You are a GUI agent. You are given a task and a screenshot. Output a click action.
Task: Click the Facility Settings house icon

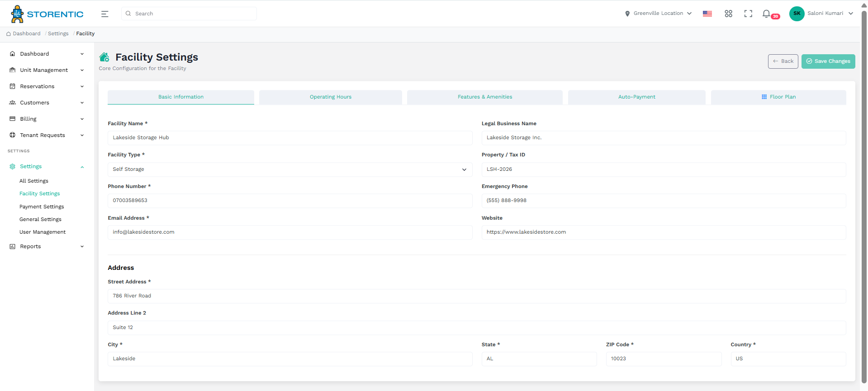point(104,57)
